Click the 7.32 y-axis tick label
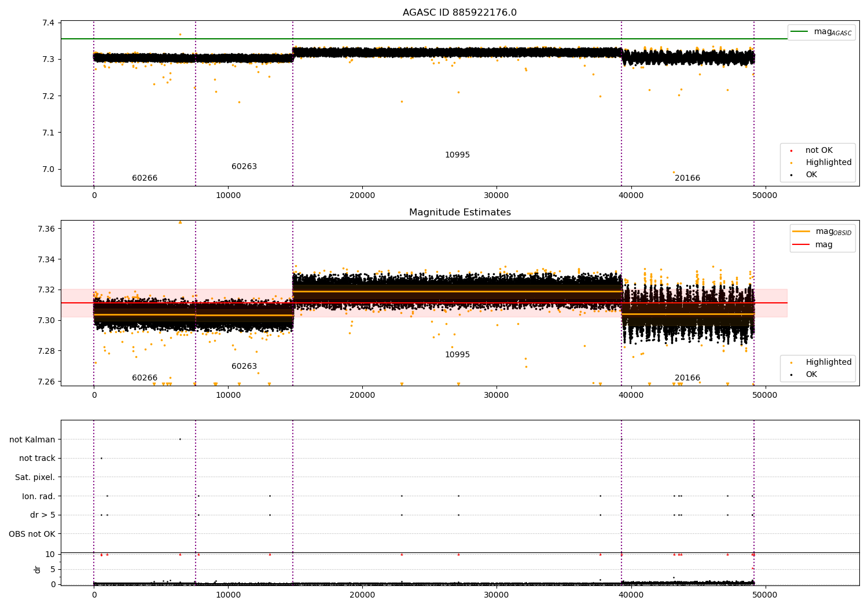The height and width of the screenshot is (608, 868). pyautogui.click(x=46, y=290)
